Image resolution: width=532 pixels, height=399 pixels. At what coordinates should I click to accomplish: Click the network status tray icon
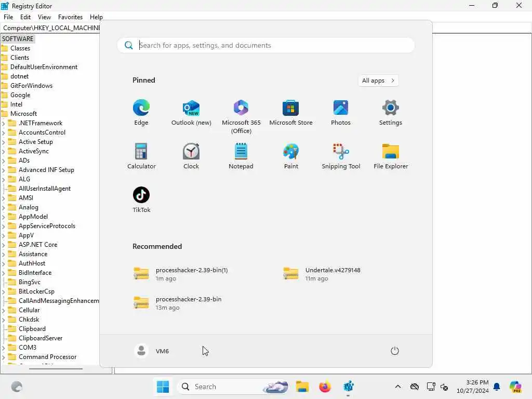(431, 387)
